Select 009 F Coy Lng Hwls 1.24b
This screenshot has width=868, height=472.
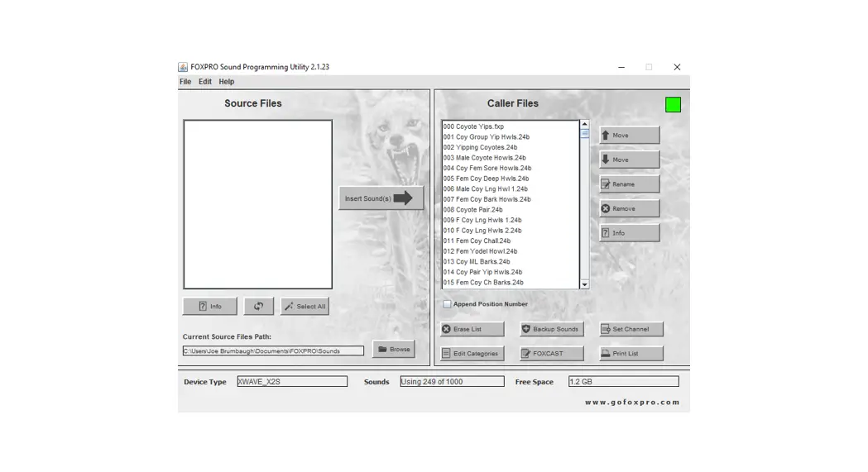[x=511, y=220]
